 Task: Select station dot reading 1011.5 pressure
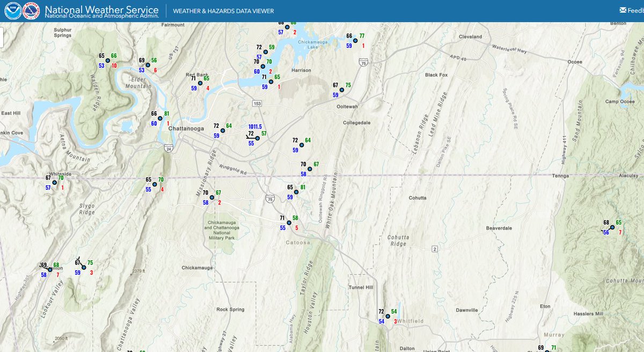pyautogui.click(x=258, y=139)
